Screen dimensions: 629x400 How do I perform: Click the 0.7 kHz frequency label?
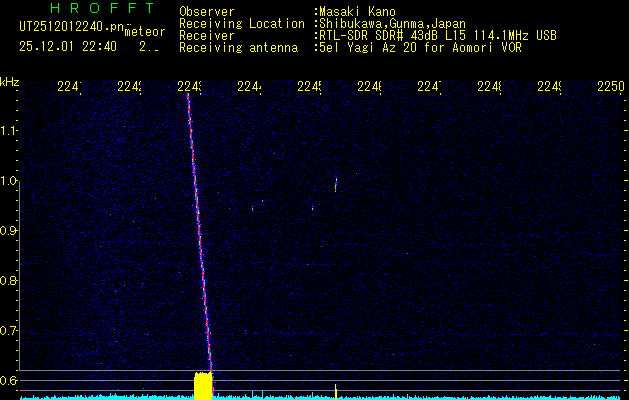8,331
